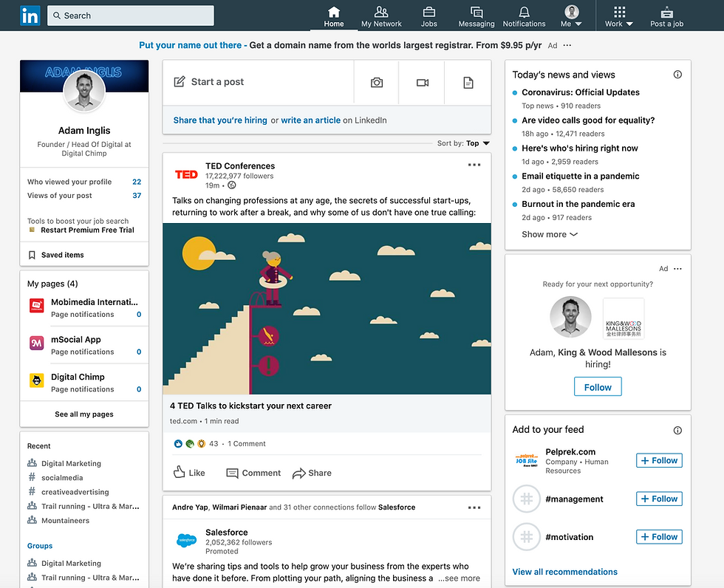Click Adam Inglis profile photo in sidebar
This screenshot has height=588, width=724.
pos(84,92)
